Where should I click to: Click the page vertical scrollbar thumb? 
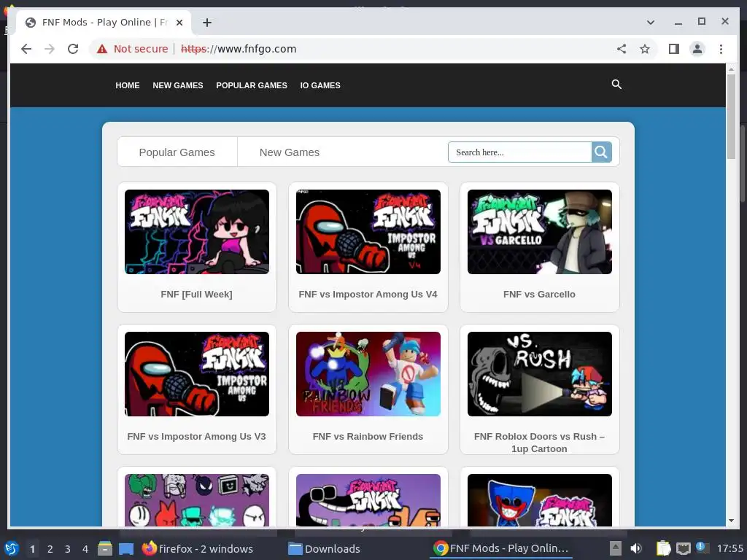coord(731,116)
